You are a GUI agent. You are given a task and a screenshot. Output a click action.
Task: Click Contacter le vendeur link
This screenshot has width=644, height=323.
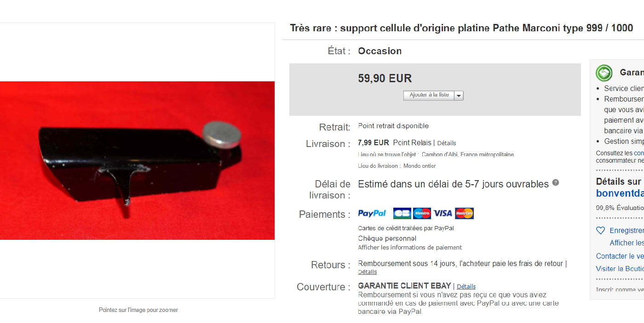coord(620,256)
